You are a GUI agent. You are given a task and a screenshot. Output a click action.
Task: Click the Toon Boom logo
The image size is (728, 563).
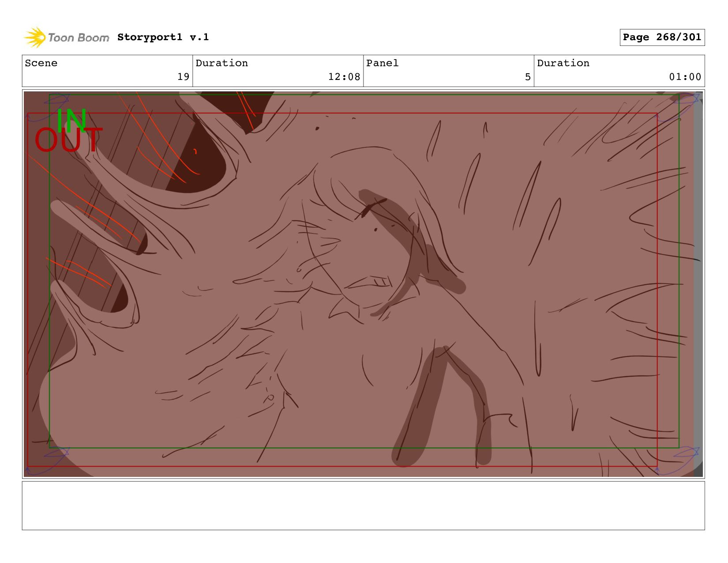66,38
